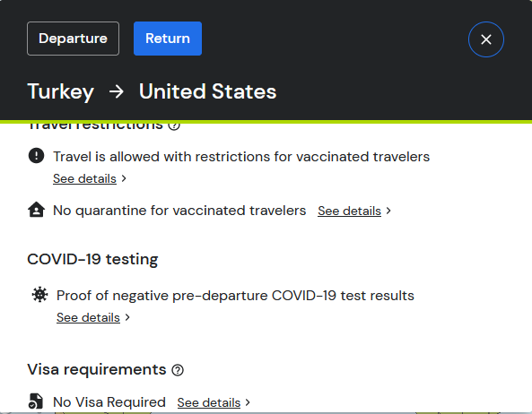This screenshot has height=414, width=532.
Task: Click the United States destination heading
Action: tap(207, 91)
